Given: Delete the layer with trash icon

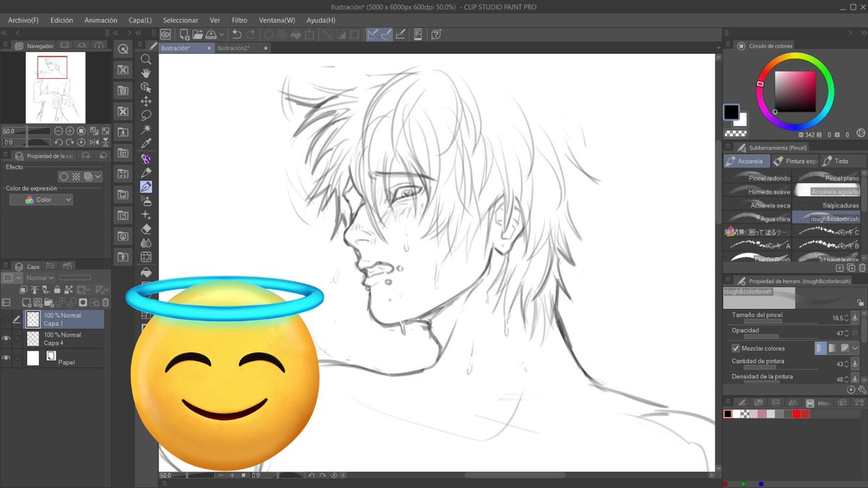Looking at the screenshot, I should pyautogui.click(x=106, y=302).
